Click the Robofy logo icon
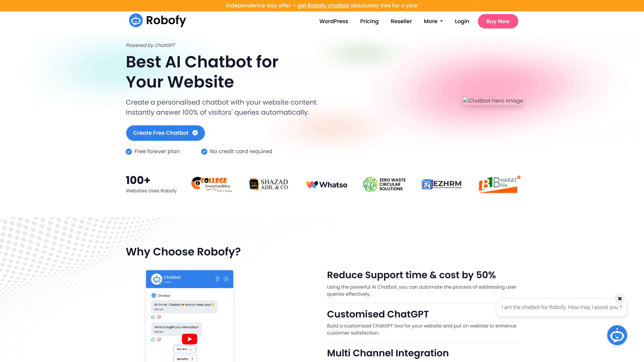 tap(136, 20)
